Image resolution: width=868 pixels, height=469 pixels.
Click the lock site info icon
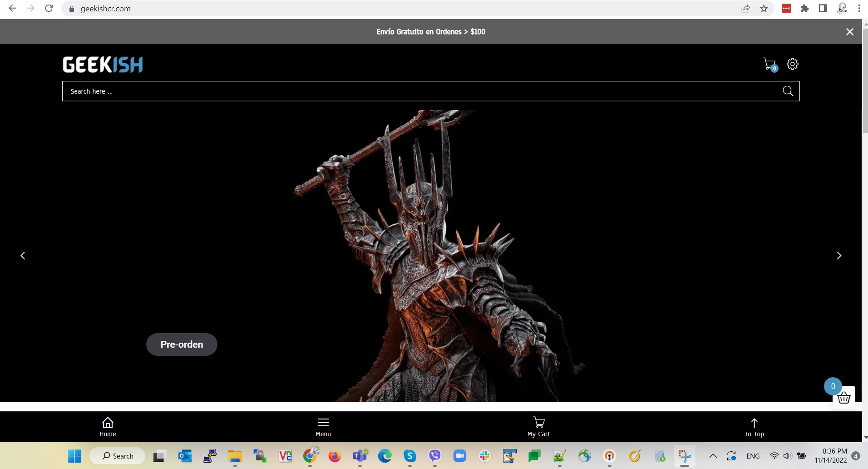[x=71, y=9]
